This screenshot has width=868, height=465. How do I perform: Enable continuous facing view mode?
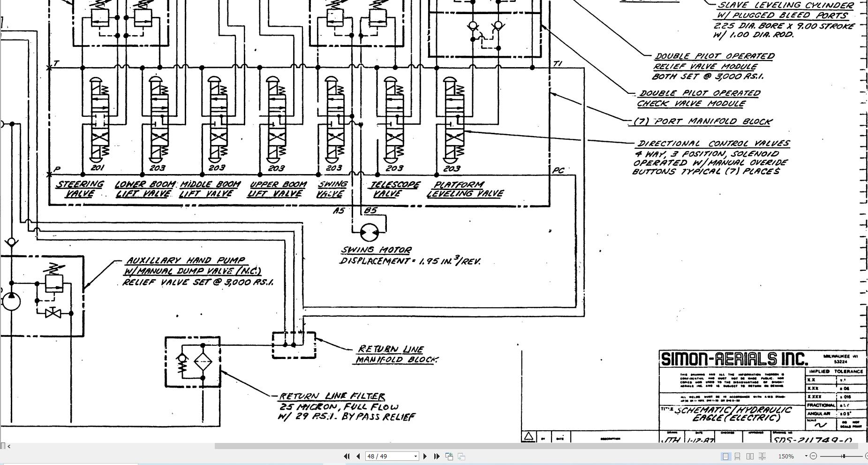click(762, 456)
